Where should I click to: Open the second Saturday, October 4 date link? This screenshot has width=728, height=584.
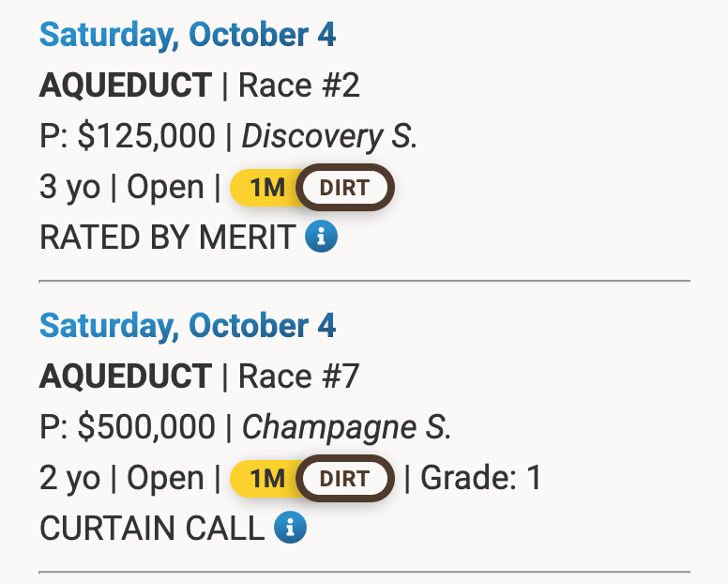tap(188, 326)
